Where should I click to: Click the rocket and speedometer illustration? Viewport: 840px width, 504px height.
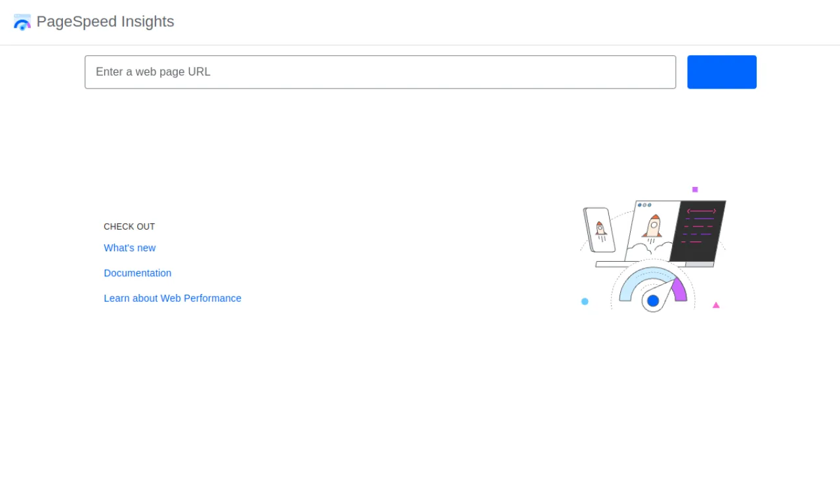653,249
